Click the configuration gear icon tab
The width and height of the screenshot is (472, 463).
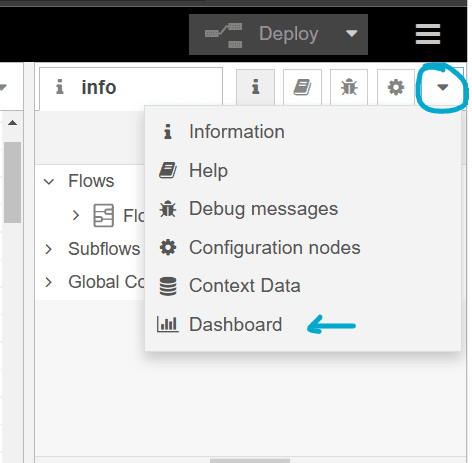[x=396, y=87]
